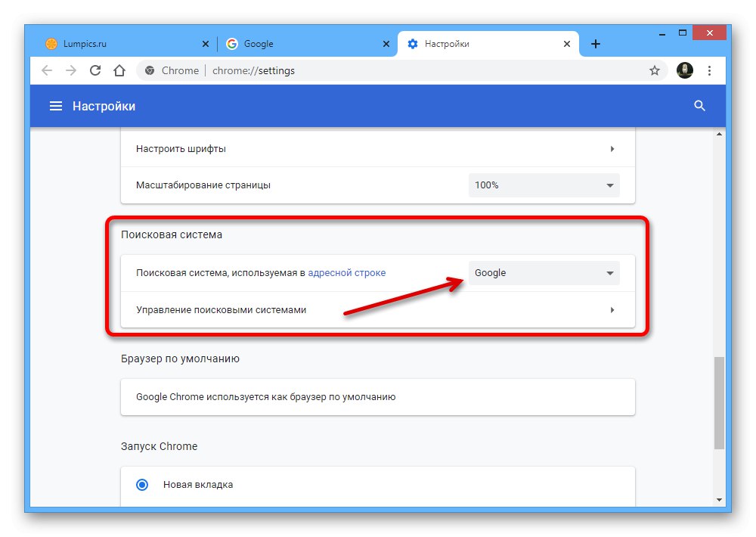The height and width of the screenshot is (537, 756).
Task: Reload the current settings page
Action: [x=94, y=70]
